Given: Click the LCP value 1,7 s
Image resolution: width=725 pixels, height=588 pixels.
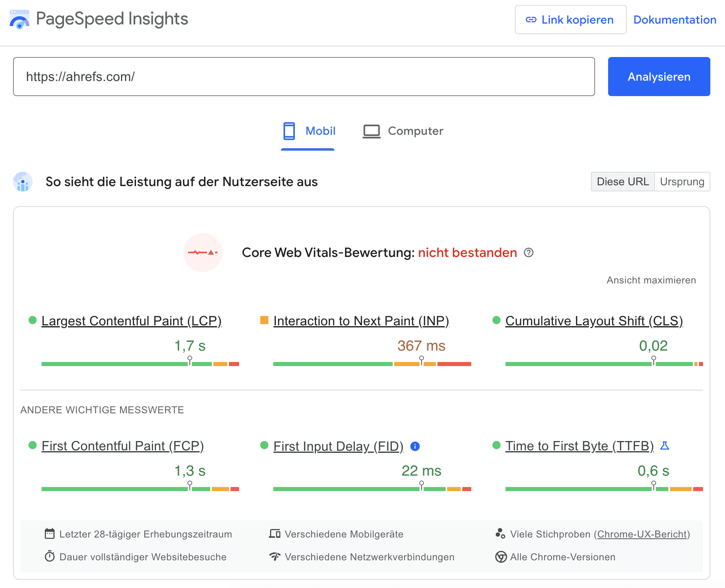Looking at the screenshot, I should 190,346.
